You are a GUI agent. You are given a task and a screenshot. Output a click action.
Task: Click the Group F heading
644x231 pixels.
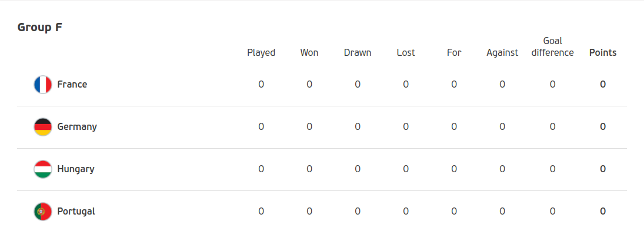(x=40, y=28)
